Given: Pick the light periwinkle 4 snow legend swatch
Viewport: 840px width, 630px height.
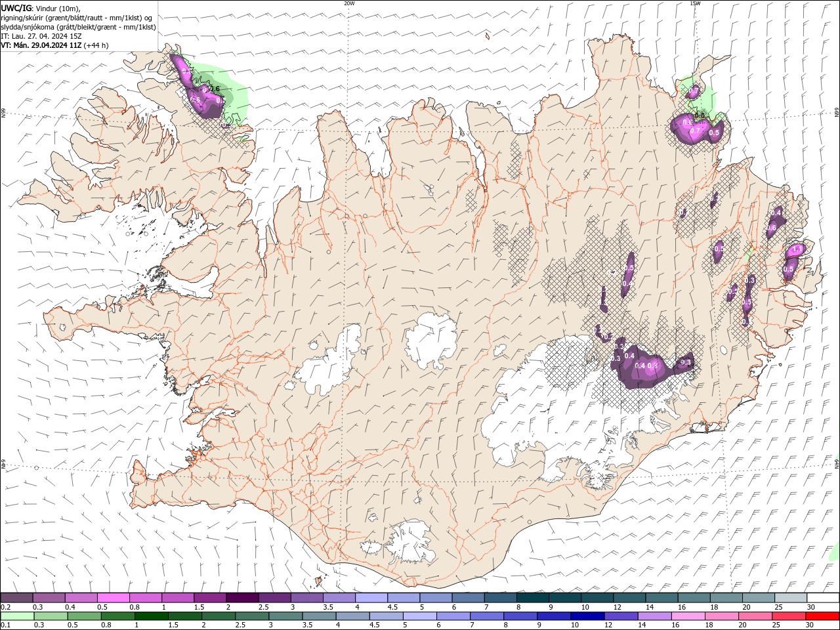Looking at the screenshot, I should 371,598.
